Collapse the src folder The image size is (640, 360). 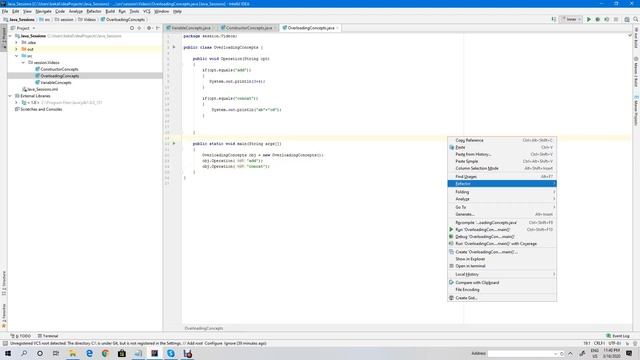pyautogui.click(x=17, y=56)
